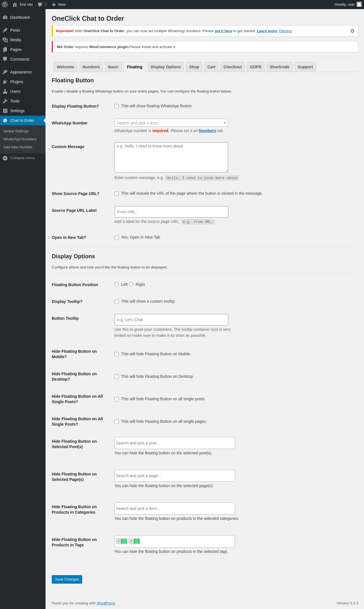Open the WhatsApp Number dropdown
Screen dimensions: 364x609
click(x=171, y=123)
